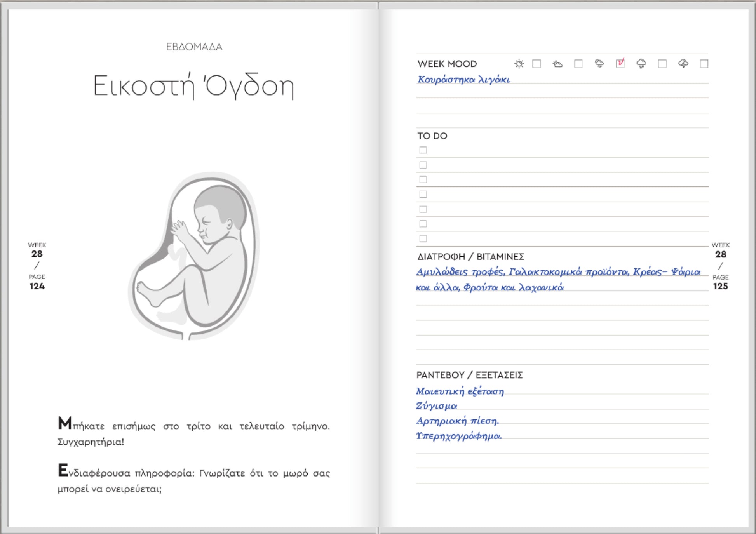The image size is (756, 534).
Task: Click the sun-with-rain-cloud mood icon
Action: [599, 64]
